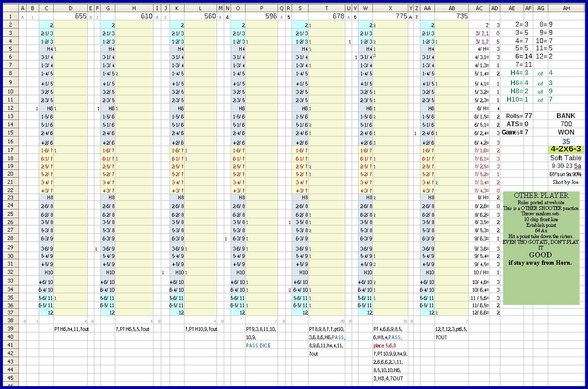Click note '12,7,12,3,pt6,5,'
588x389 pixels.
click(x=451, y=329)
